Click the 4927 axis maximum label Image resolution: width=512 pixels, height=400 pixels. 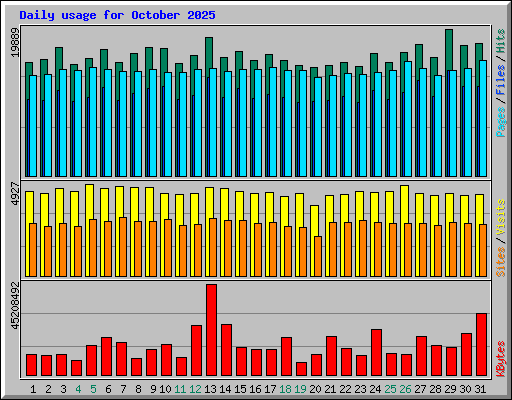click(15, 194)
